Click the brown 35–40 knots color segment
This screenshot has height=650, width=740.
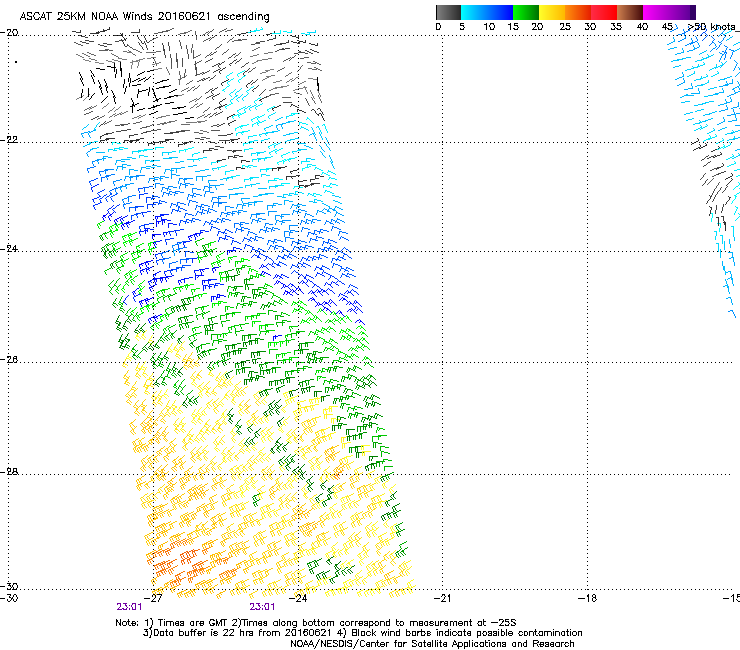point(630,12)
